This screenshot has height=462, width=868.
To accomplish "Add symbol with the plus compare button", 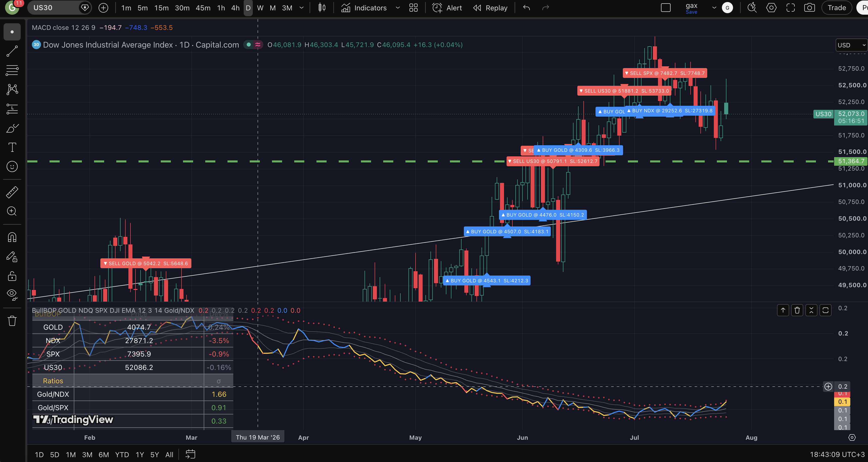I will 103,8.
